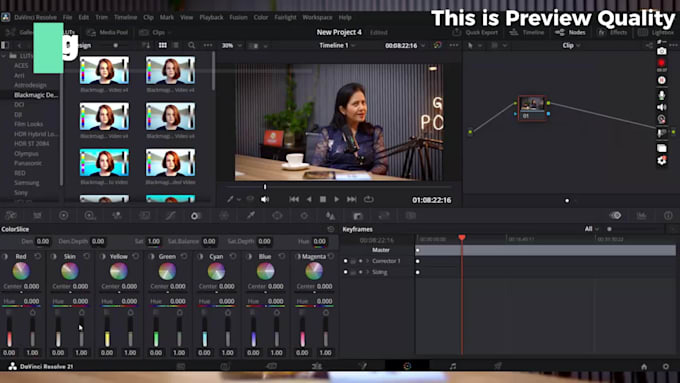Switch LUT browser to list view

[x=176, y=45]
